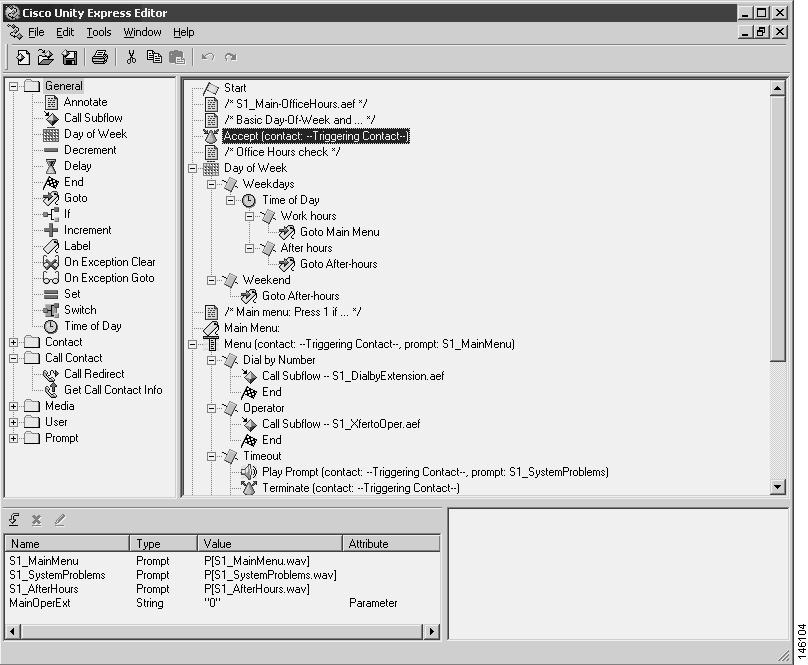Cut the selected step

(133, 57)
